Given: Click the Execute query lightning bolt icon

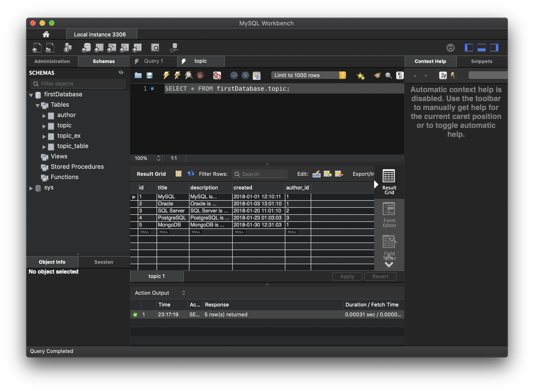Looking at the screenshot, I should pyautogui.click(x=166, y=75).
